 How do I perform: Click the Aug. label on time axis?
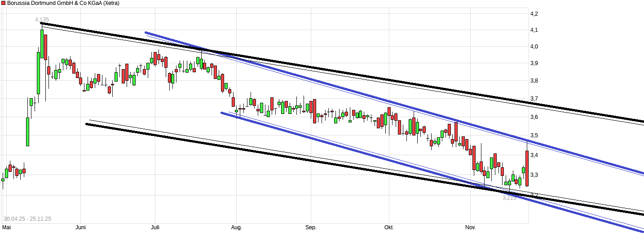pos(236,228)
